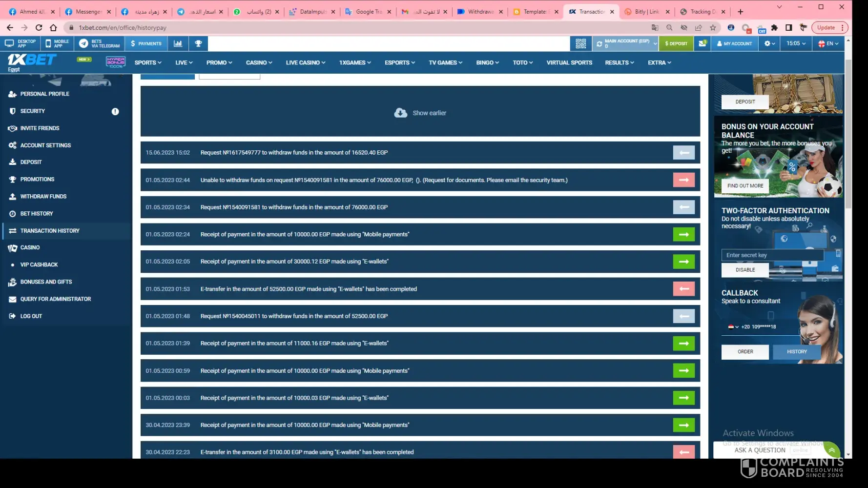
Task: Open the EN language dropdown
Action: pos(828,43)
